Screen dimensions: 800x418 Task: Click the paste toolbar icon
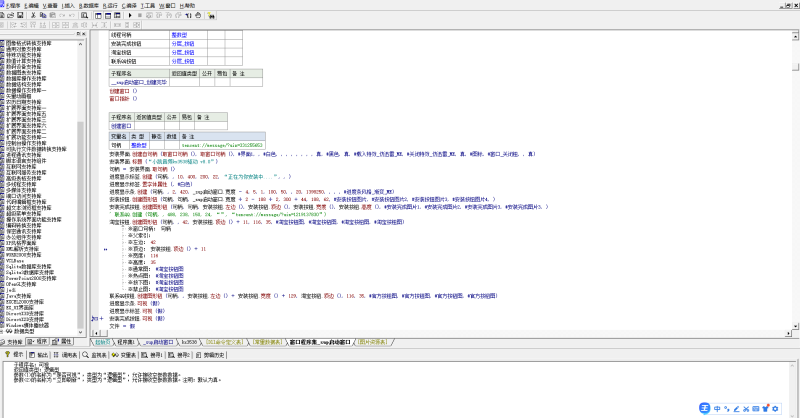pos(52,15)
